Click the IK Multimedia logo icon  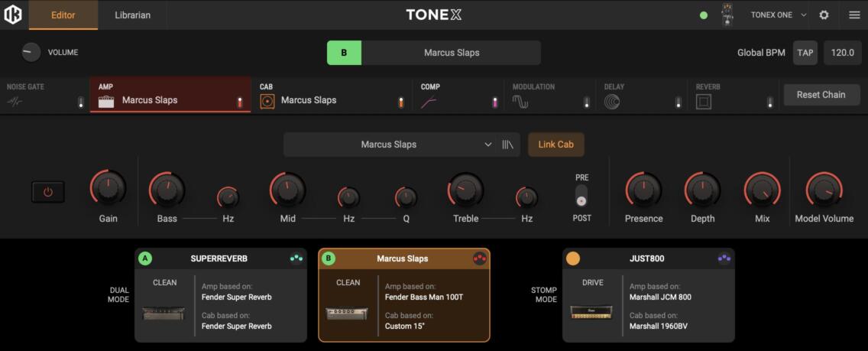(x=13, y=15)
